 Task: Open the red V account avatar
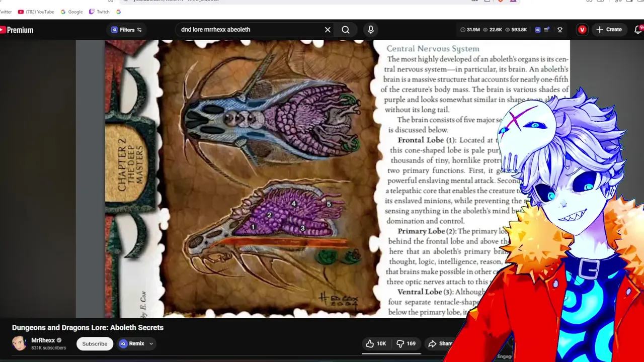click(582, 30)
